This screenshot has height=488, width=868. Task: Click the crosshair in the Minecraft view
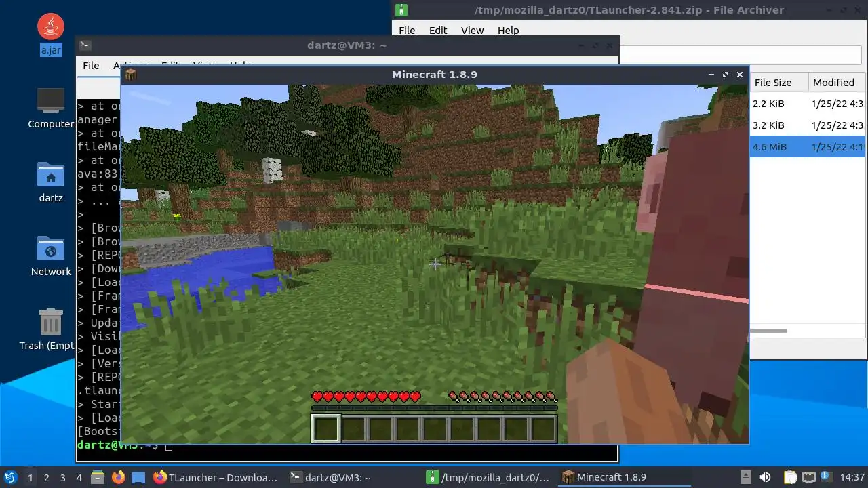pos(435,264)
